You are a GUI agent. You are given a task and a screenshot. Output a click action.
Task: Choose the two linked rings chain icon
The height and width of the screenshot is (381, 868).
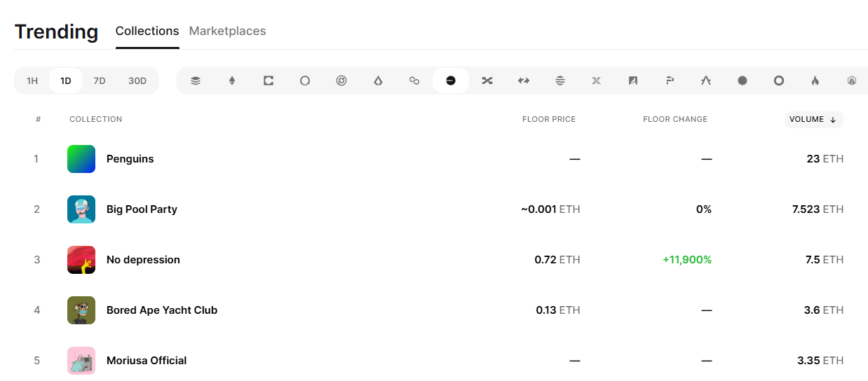[414, 81]
